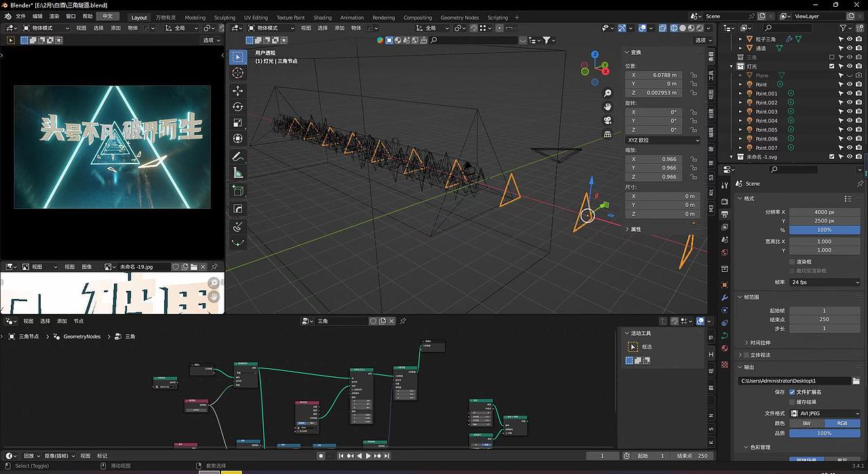This screenshot has width=868, height=474.
Task: Select the Measure tool
Action: (238, 173)
